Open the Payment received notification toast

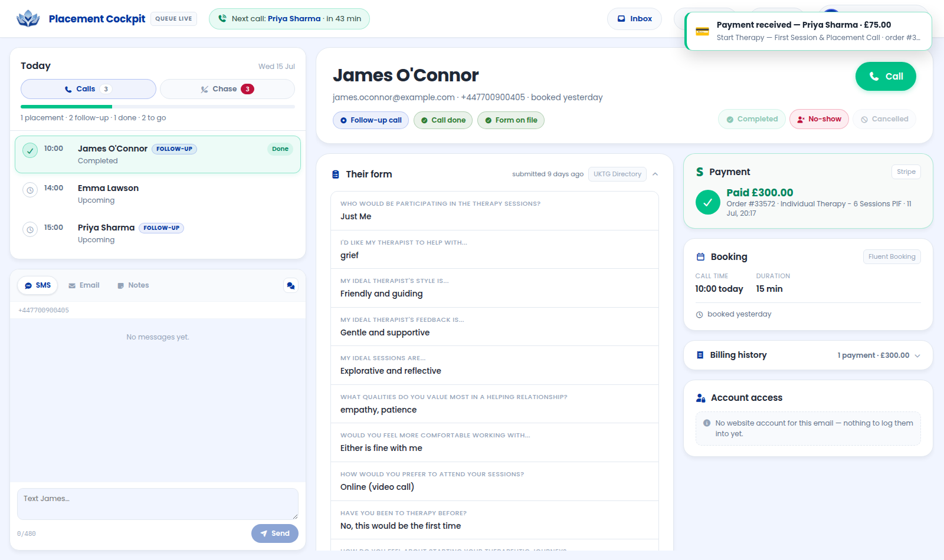[x=808, y=31]
